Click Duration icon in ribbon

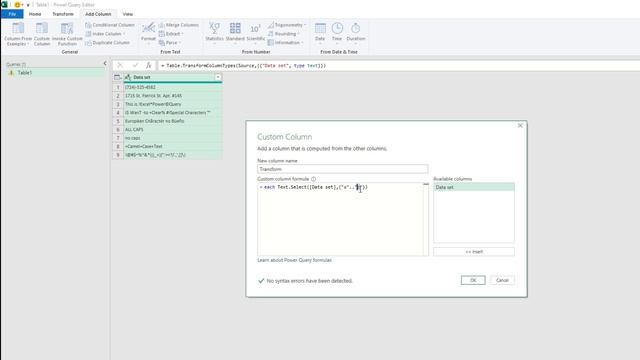(356, 28)
